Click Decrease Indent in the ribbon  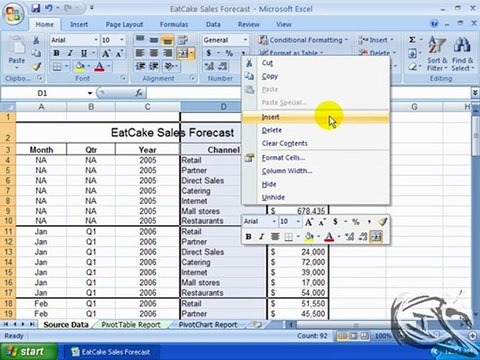pyautogui.click(x=140, y=67)
